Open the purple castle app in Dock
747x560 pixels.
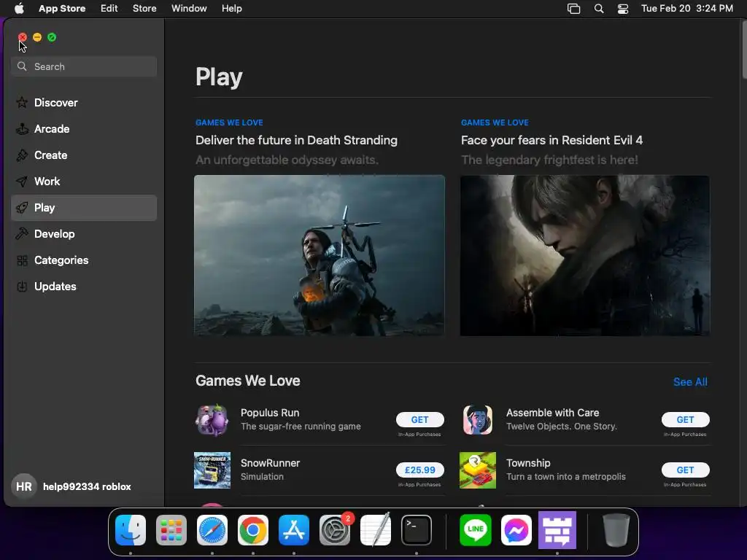click(x=557, y=530)
